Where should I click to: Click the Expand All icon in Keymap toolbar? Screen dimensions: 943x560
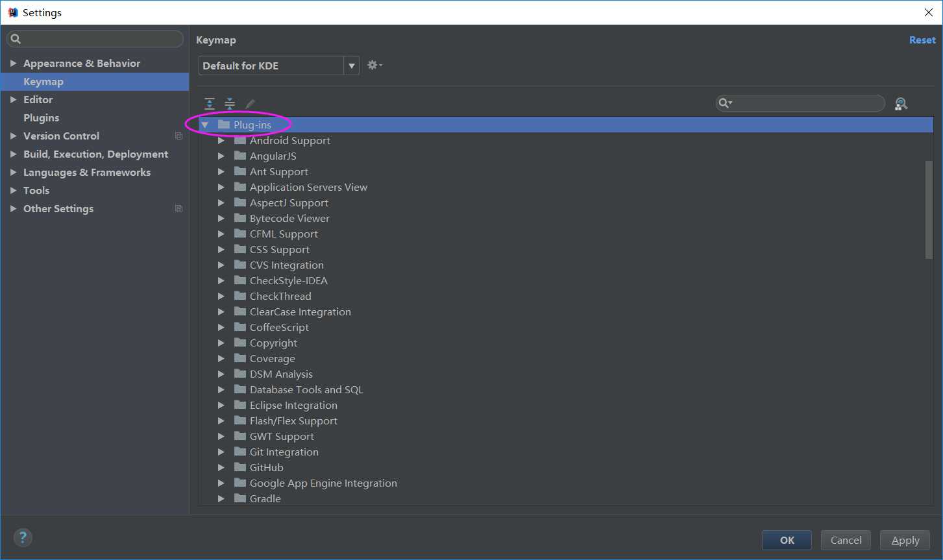(x=210, y=103)
